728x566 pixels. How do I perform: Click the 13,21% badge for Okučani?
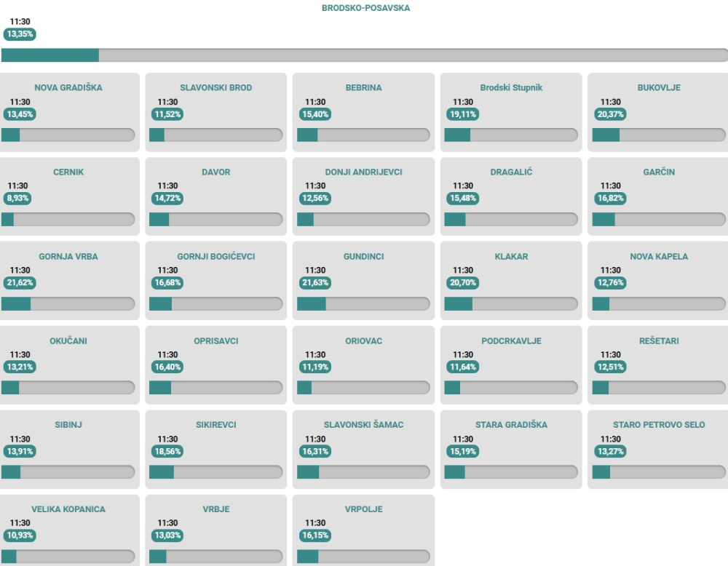[20, 367]
